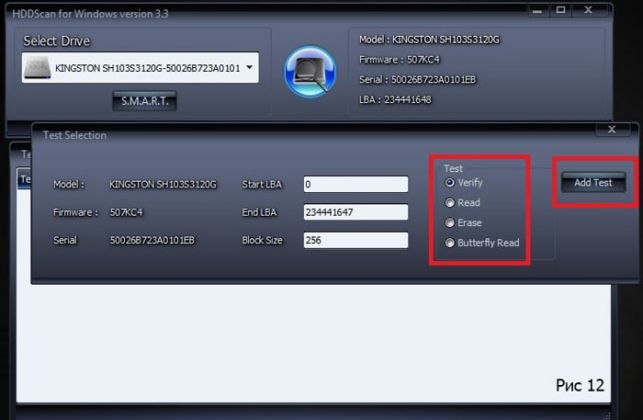This screenshot has width=643, height=420.
Task: Click the Block Size input field
Action: [356, 240]
